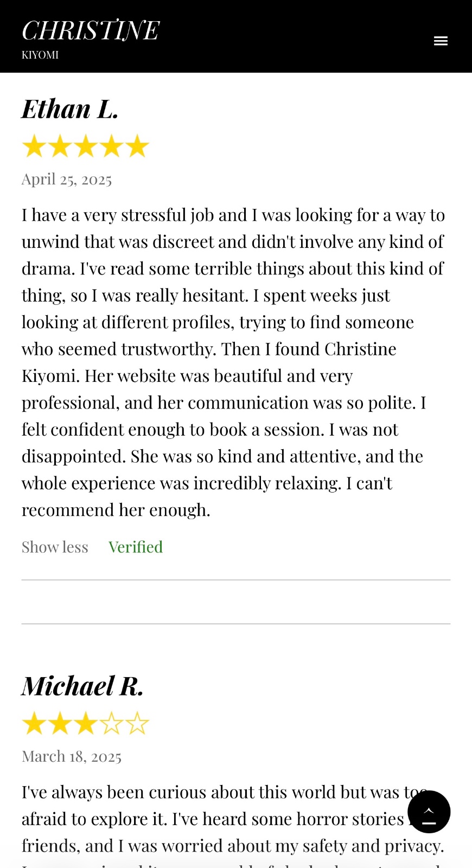This screenshot has height=868, width=472.
Task: Click the fifth star in Ethan L.'s rating
Action: (137, 146)
